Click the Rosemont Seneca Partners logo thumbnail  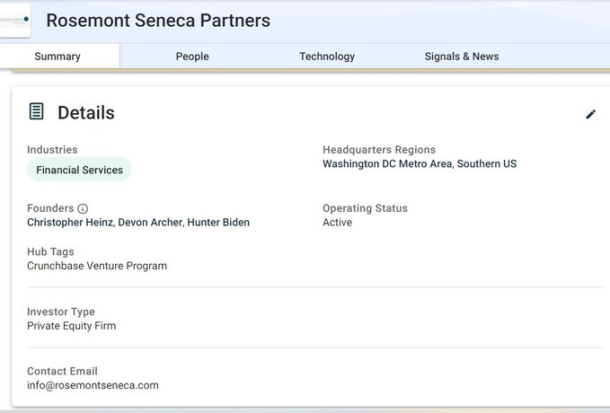click(x=15, y=20)
